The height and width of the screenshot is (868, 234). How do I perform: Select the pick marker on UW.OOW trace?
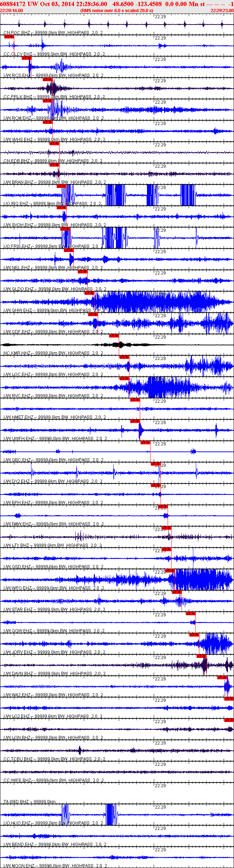[190, 613]
